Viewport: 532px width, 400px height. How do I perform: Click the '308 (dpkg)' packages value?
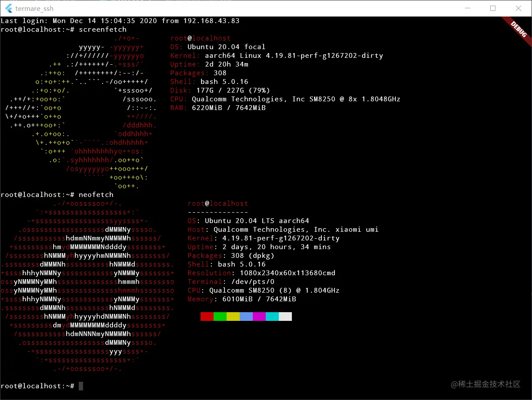(x=253, y=256)
